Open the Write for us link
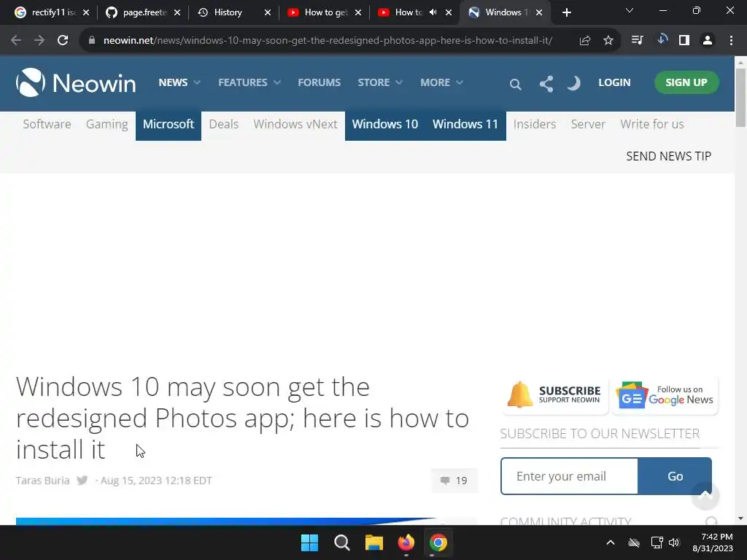Image resolution: width=747 pixels, height=560 pixels. (x=651, y=124)
